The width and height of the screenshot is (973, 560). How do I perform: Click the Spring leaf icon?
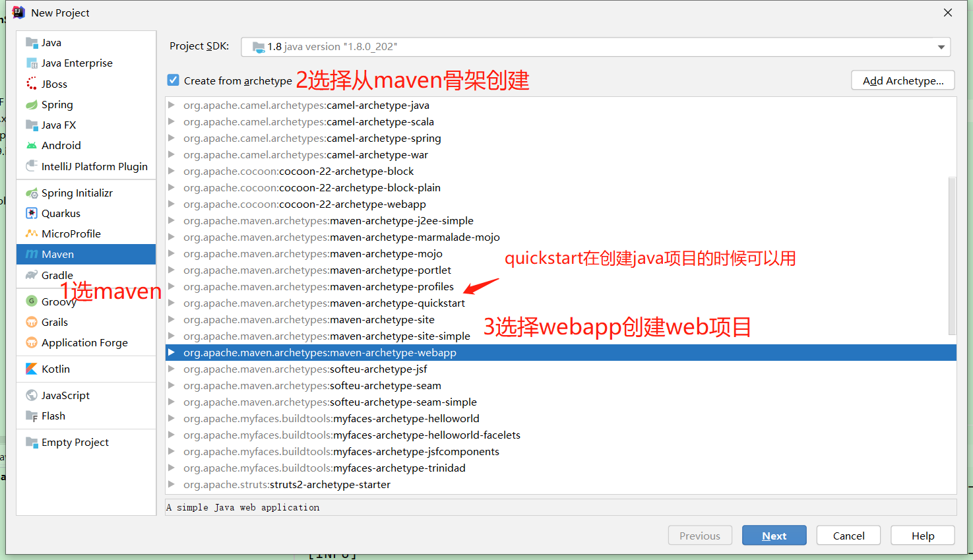tap(32, 104)
